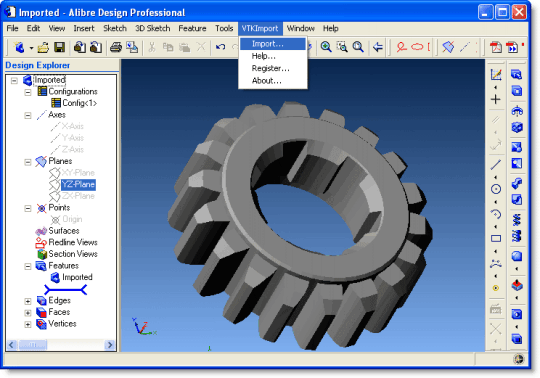Choose About... from VTKImport menu
The image size is (540, 378).
273,81
